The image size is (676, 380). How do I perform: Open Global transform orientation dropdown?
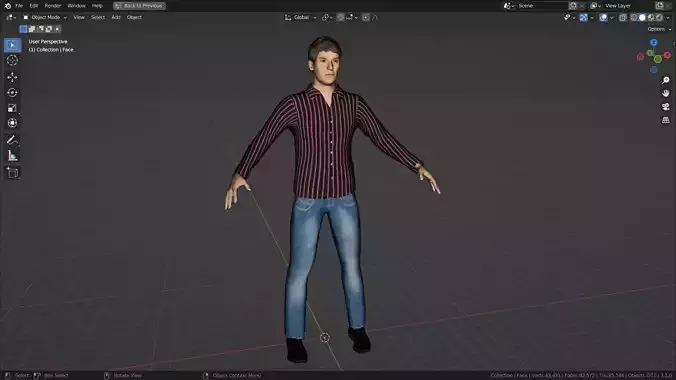point(300,17)
